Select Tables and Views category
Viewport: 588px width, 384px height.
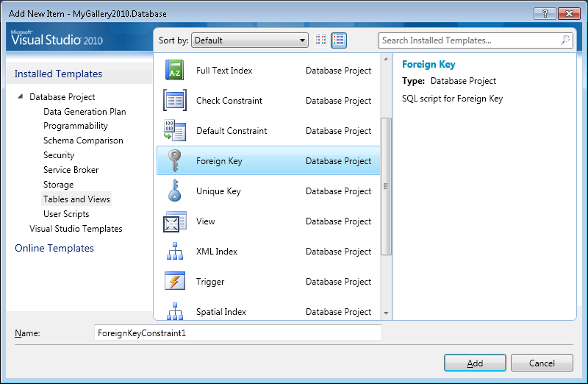click(x=76, y=199)
